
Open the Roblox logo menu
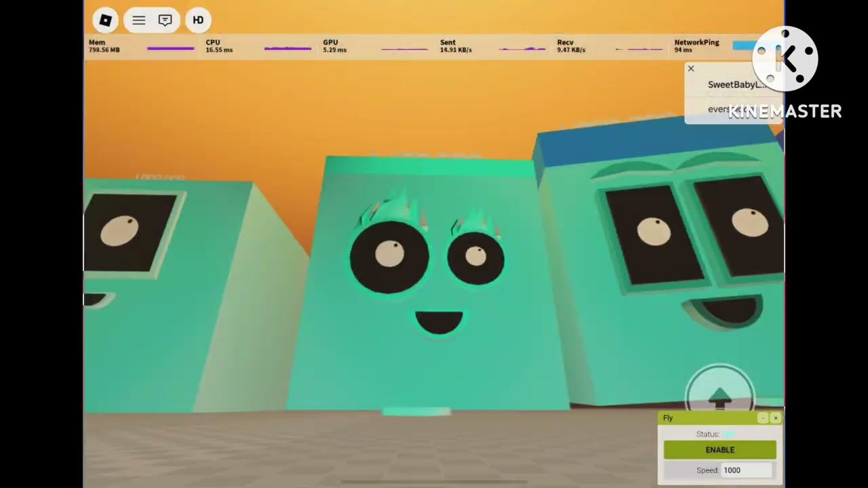[105, 20]
